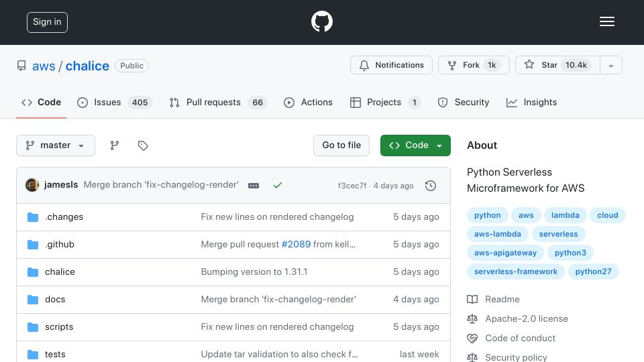Click the 1k fork count

[492, 65]
